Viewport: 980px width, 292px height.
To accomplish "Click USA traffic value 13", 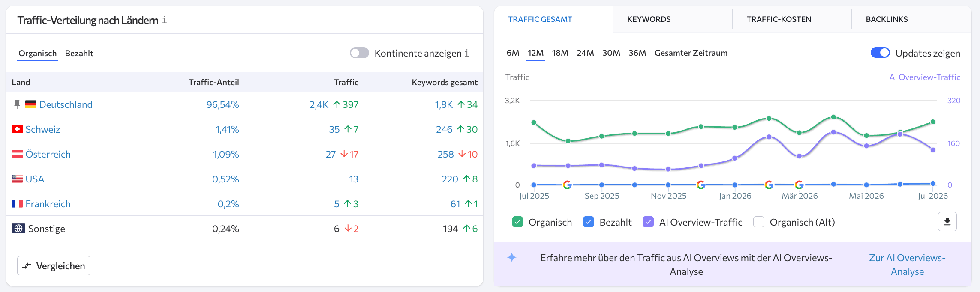I will tap(354, 179).
